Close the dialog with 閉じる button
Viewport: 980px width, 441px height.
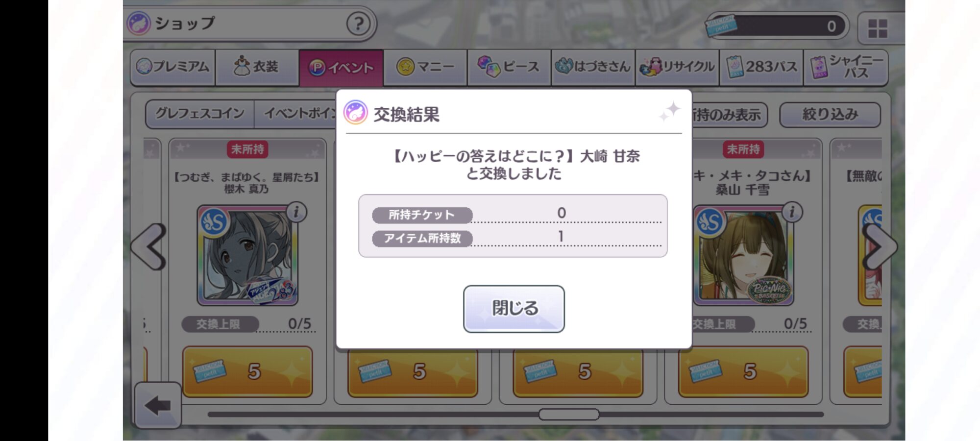click(x=514, y=309)
